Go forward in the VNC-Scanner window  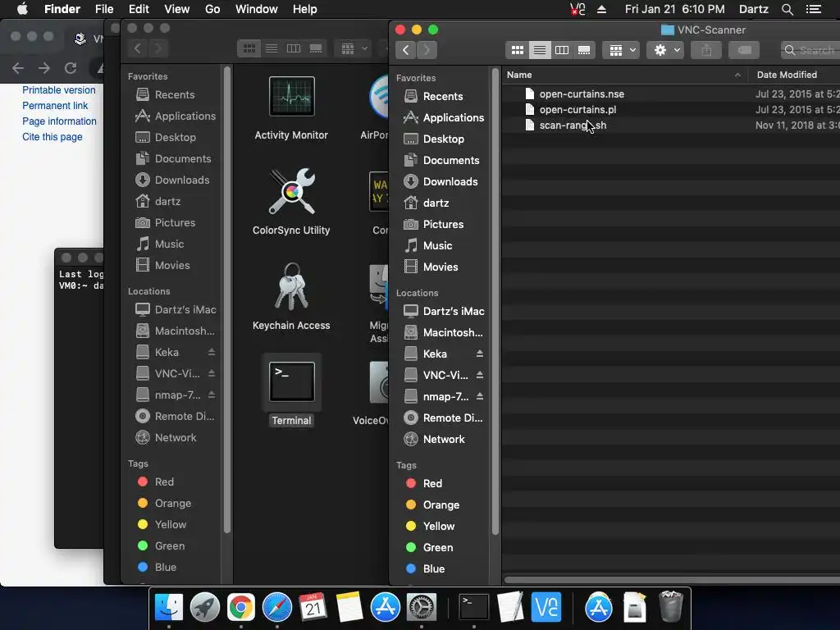pyautogui.click(x=427, y=50)
